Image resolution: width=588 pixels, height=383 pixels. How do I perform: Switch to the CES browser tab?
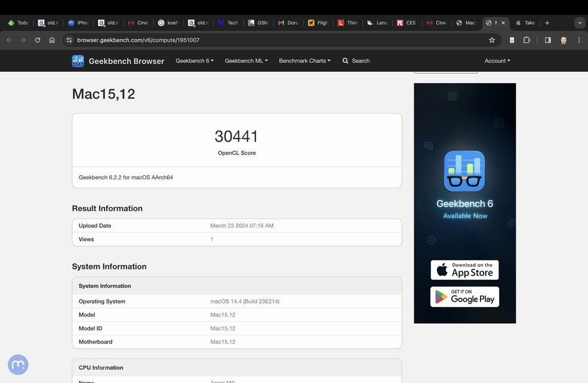click(x=406, y=23)
